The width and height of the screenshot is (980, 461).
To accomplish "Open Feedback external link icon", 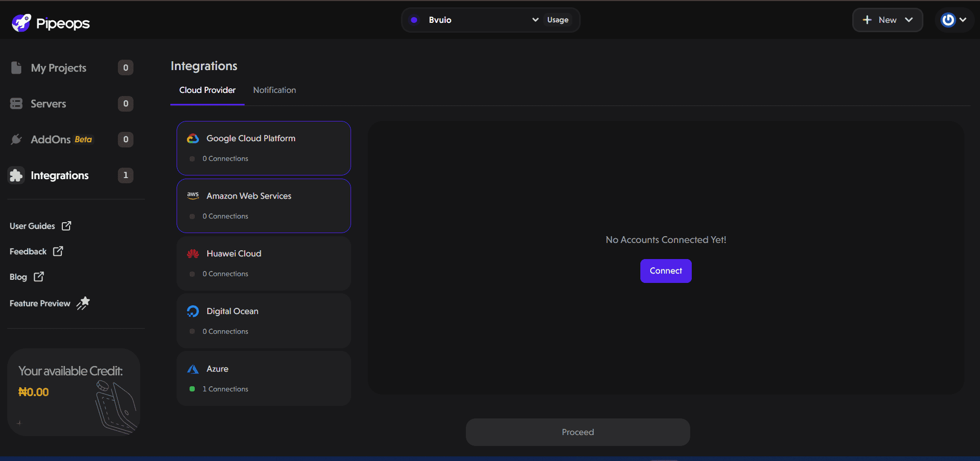I will [58, 251].
